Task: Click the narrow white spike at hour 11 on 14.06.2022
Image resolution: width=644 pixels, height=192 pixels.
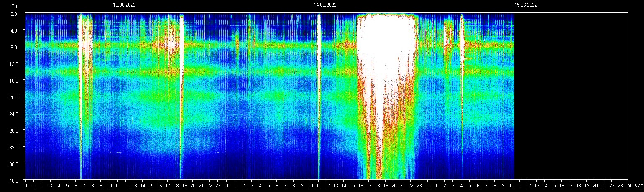Action: coord(319,83)
